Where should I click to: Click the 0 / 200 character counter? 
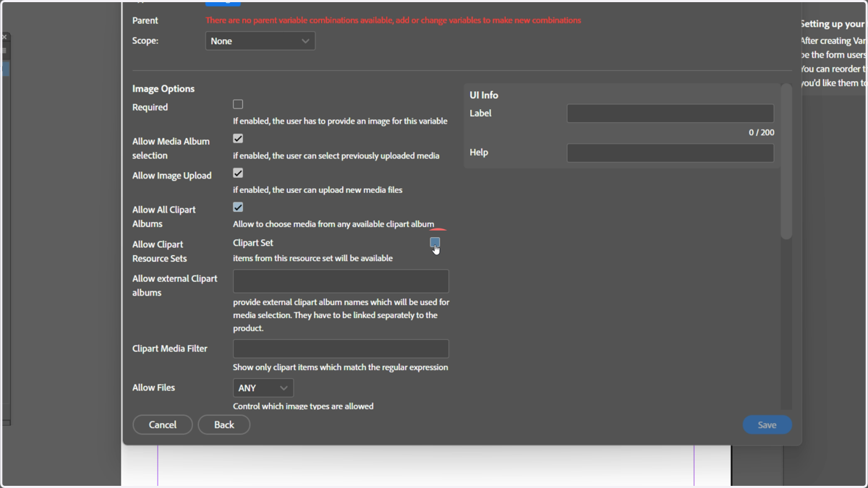(x=762, y=132)
